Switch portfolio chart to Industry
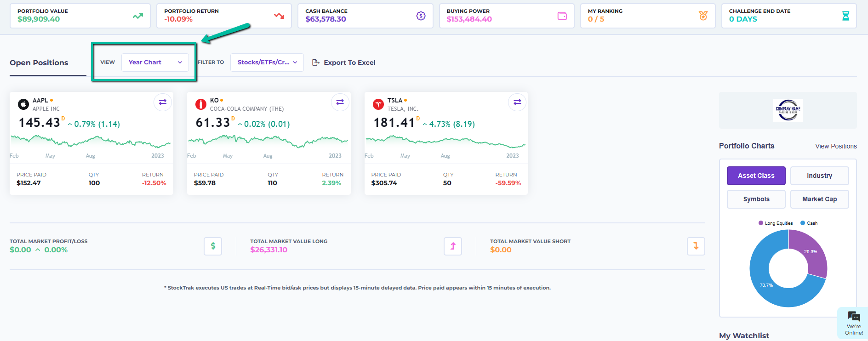This screenshot has height=341, width=868. (820, 176)
